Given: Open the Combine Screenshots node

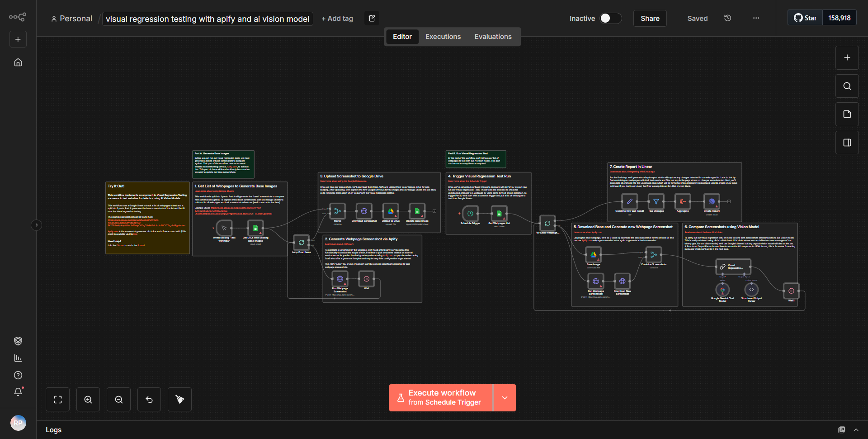Looking at the screenshot, I should (x=653, y=253).
